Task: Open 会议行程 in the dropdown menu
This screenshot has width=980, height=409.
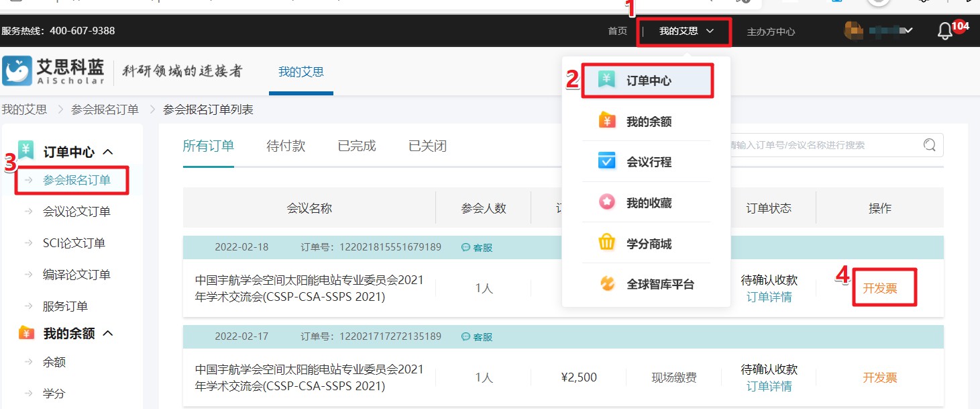Action: pos(647,162)
